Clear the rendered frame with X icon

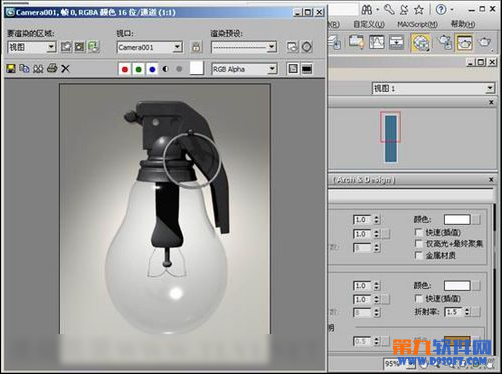65,69
